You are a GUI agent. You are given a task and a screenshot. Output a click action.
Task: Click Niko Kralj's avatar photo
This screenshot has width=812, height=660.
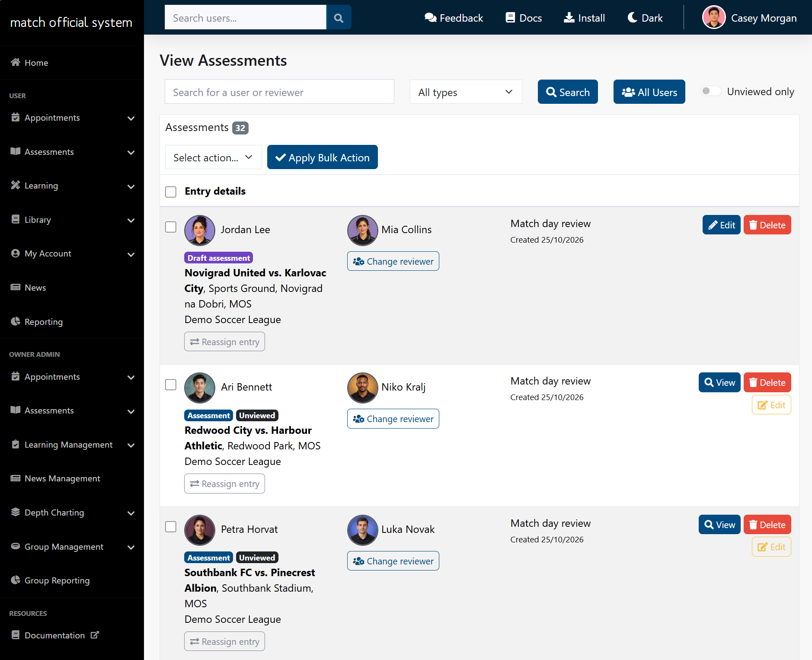tap(362, 388)
